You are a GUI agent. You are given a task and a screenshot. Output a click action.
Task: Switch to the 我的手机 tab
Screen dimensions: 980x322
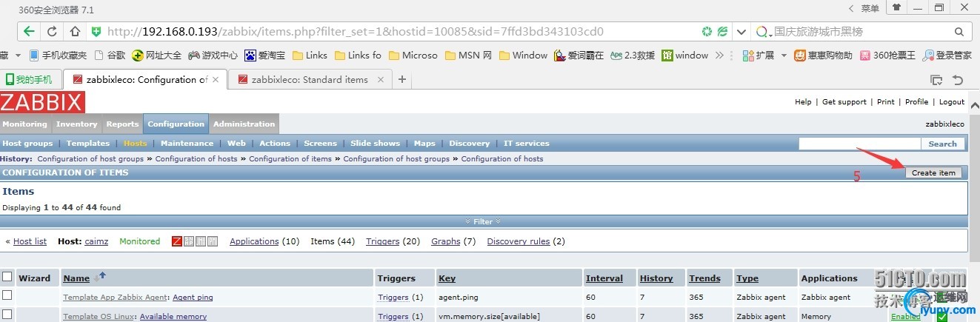(30, 79)
